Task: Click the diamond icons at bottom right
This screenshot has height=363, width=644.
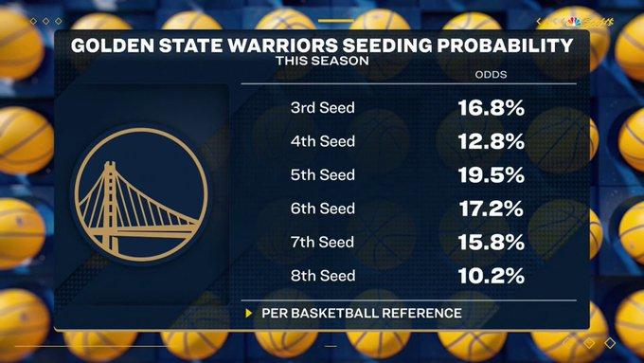Action: [599, 342]
